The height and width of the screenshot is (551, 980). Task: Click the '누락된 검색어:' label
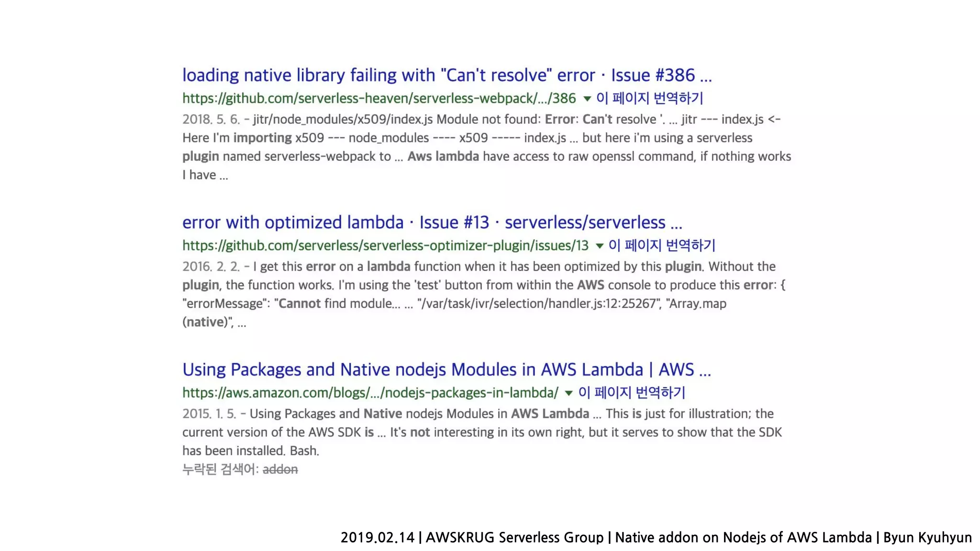pyautogui.click(x=221, y=469)
